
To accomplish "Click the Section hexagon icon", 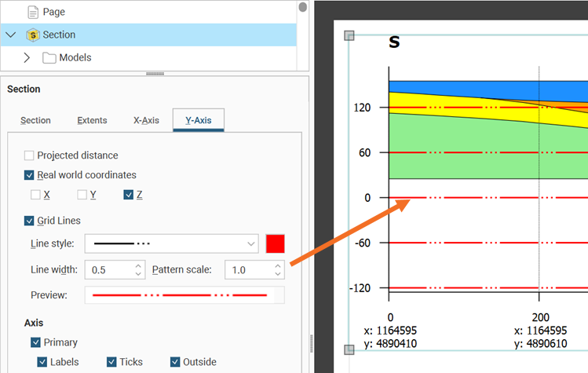I will point(33,35).
